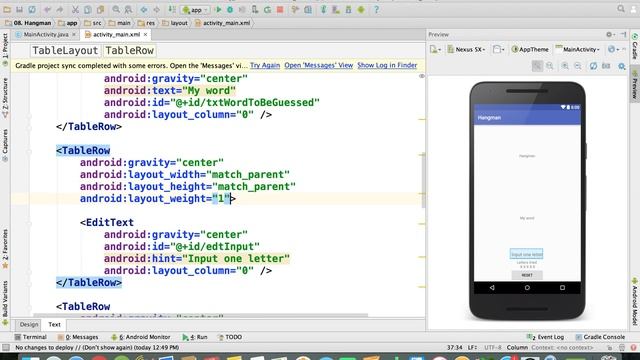Stop the app with the red square icon
Screen dimensions: 640x360
(x=280, y=9)
